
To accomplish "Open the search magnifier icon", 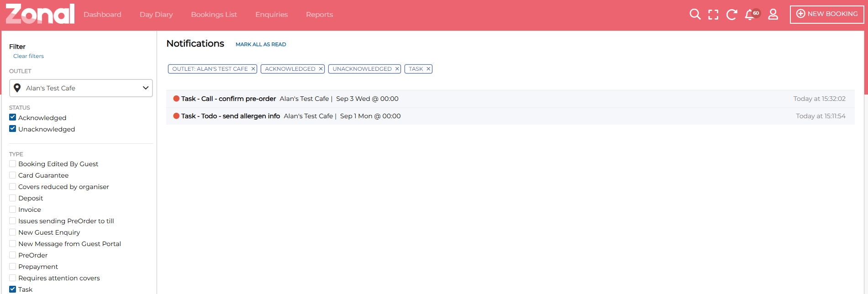I will (x=694, y=15).
